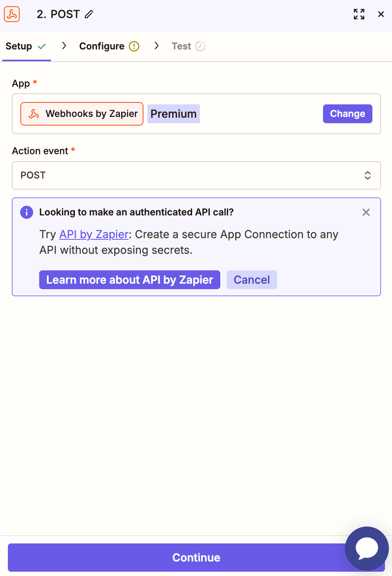
Task: Close the step editor panel
Action: [x=381, y=14]
